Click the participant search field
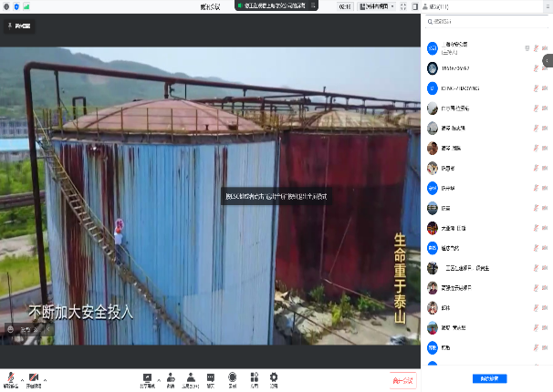The height and width of the screenshot is (392, 553). (484, 21)
